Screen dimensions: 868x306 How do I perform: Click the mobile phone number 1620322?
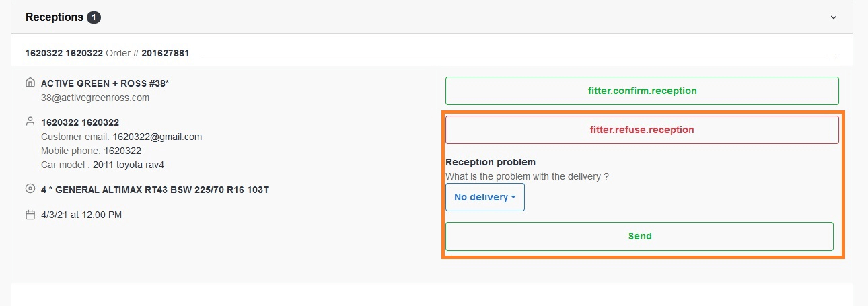(122, 151)
